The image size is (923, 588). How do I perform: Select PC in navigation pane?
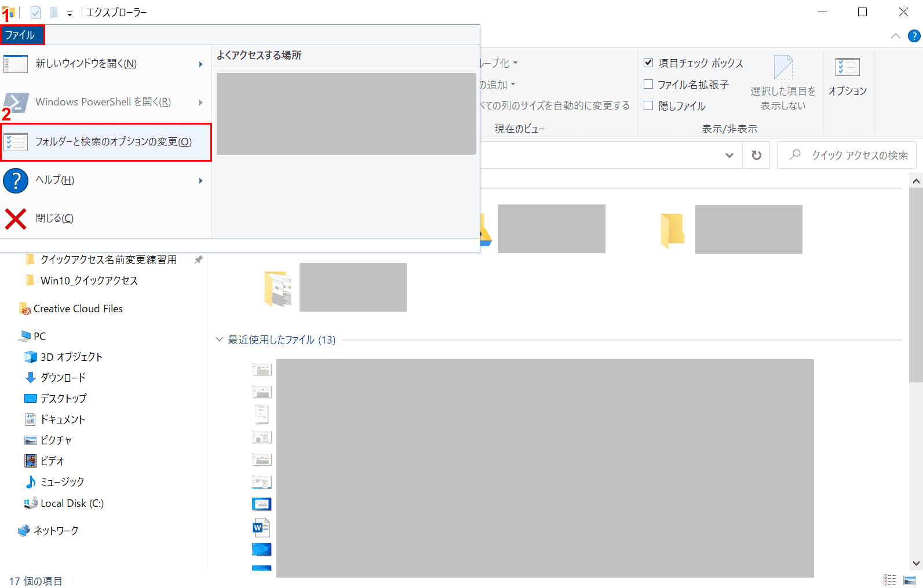(39, 336)
